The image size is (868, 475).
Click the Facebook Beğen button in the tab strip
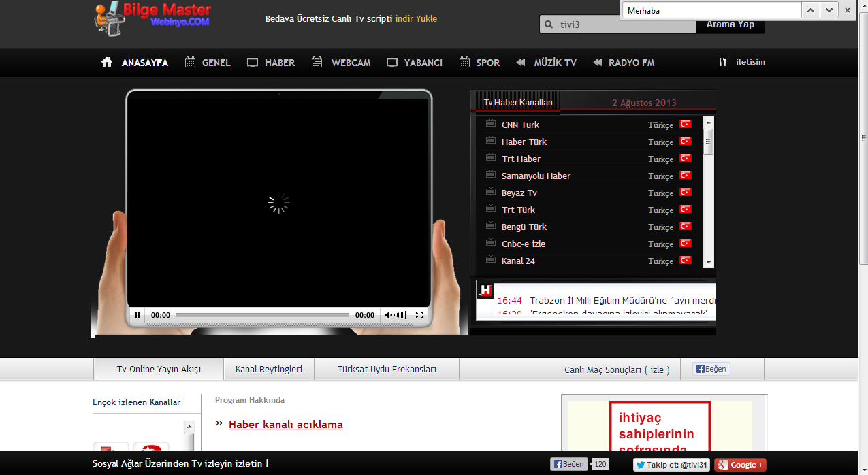click(711, 369)
